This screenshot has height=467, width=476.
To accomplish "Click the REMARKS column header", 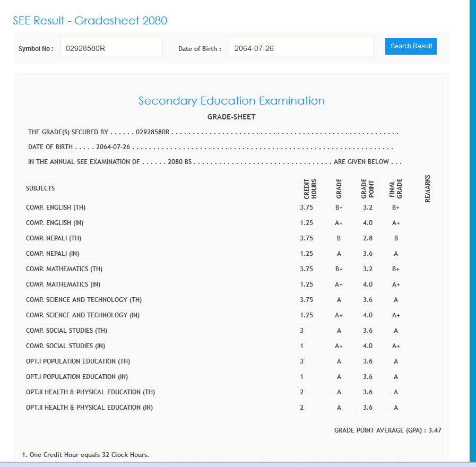I will 428,188.
